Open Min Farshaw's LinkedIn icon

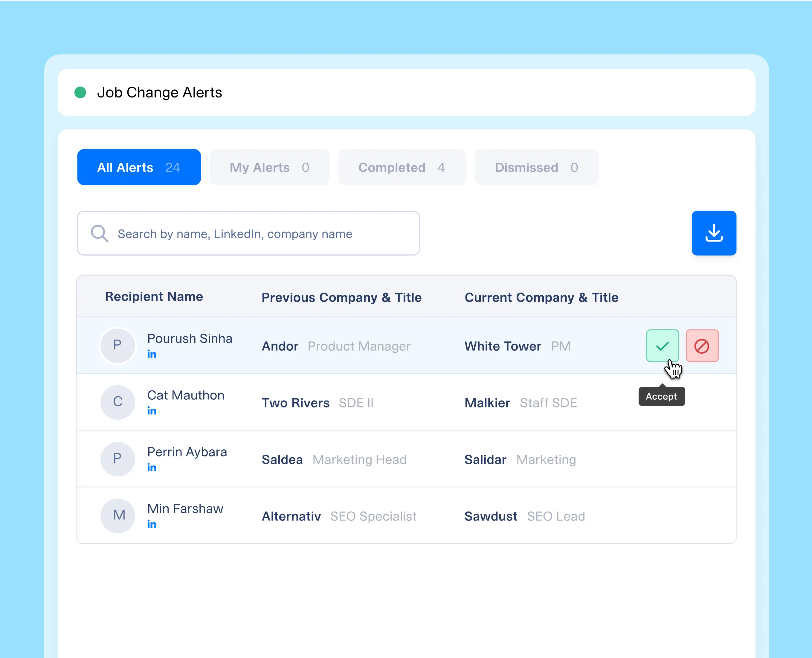pos(152,524)
